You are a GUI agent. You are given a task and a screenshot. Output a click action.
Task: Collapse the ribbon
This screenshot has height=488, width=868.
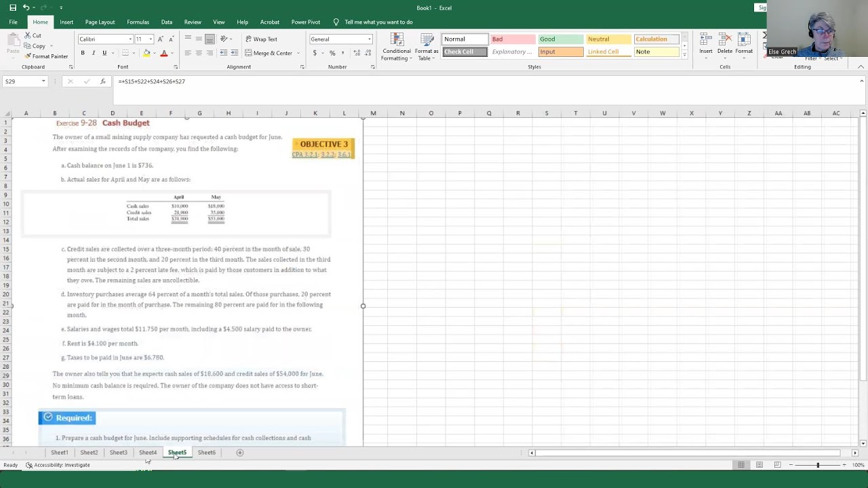(x=861, y=67)
